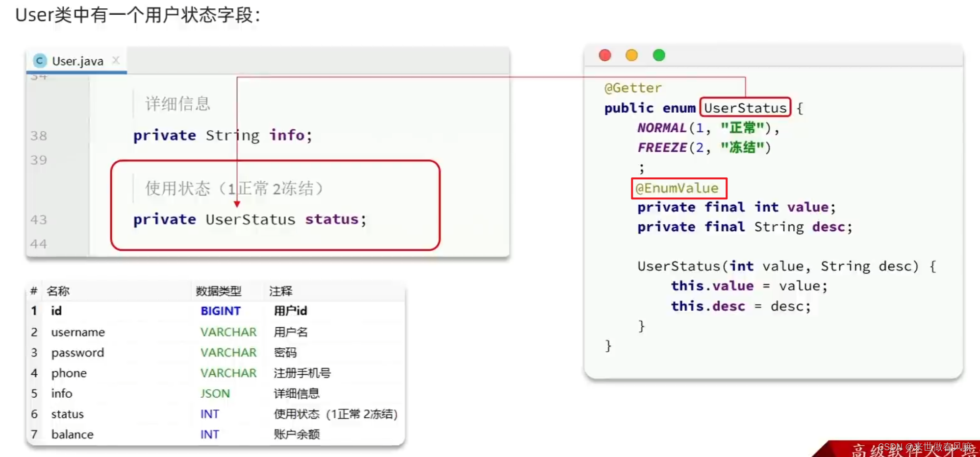
Task: Click 'this.value = value;' statement
Action: click(x=749, y=286)
